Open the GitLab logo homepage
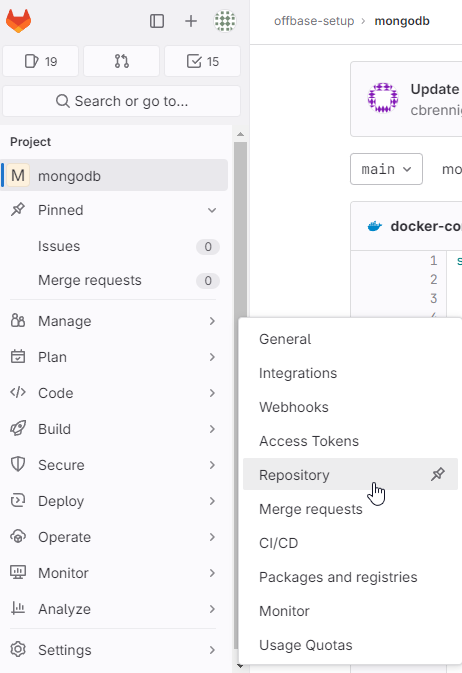The image size is (462, 673). [18, 21]
